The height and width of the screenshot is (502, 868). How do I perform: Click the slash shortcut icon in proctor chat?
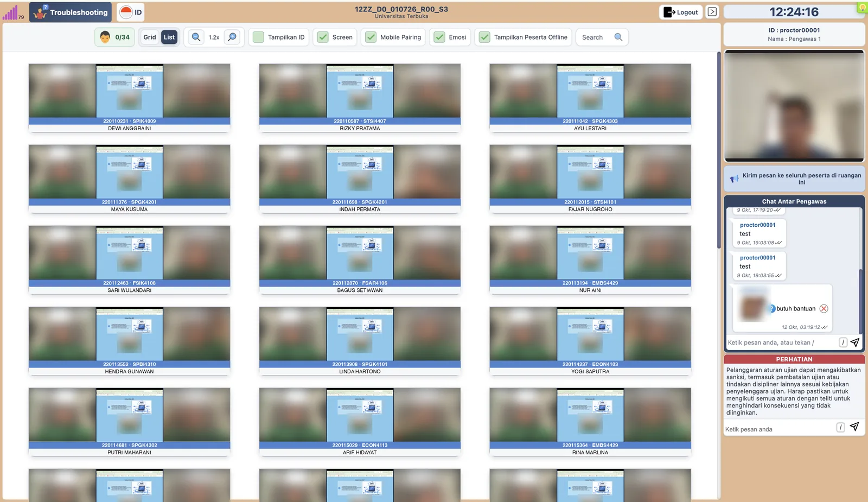843,342
